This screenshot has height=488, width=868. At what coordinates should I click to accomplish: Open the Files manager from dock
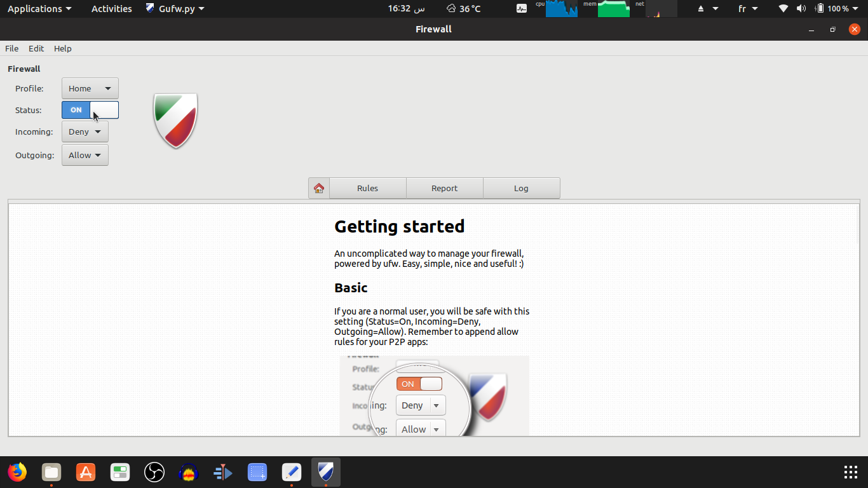(51, 472)
